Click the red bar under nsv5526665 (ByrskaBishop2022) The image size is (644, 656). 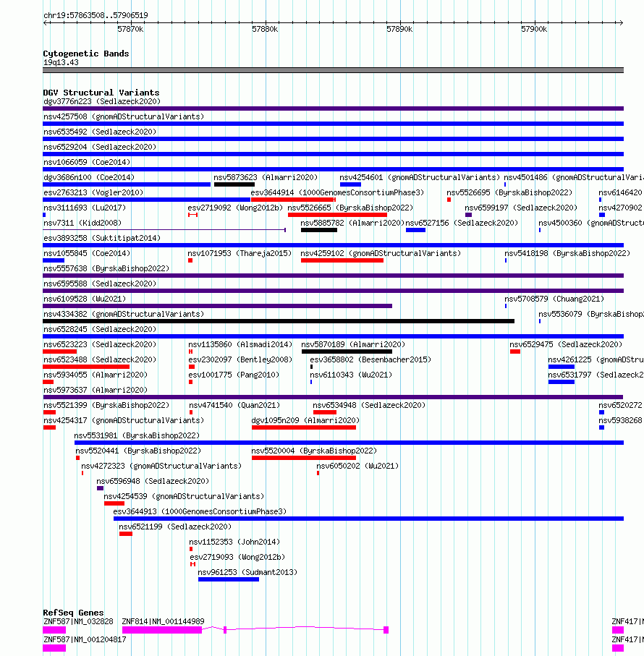coord(337,215)
